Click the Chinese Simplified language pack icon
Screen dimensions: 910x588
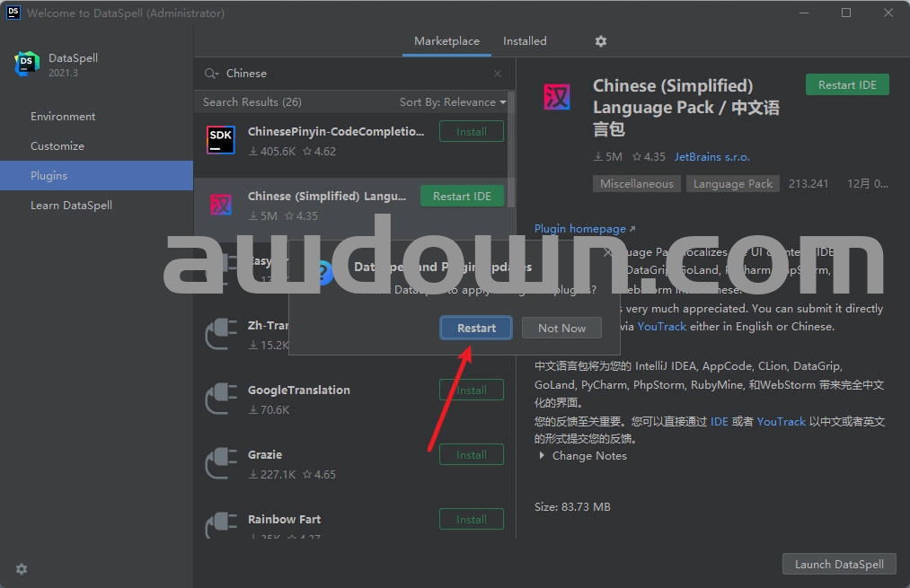(x=221, y=205)
